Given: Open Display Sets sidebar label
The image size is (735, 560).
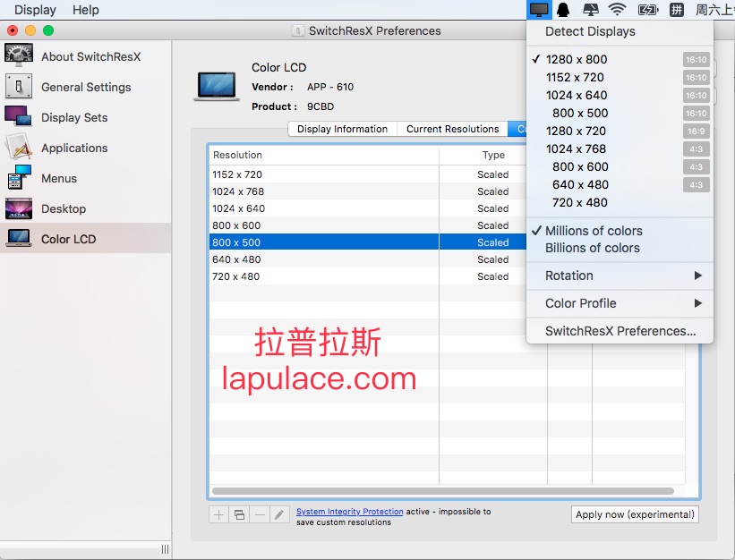Looking at the screenshot, I should (74, 117).
